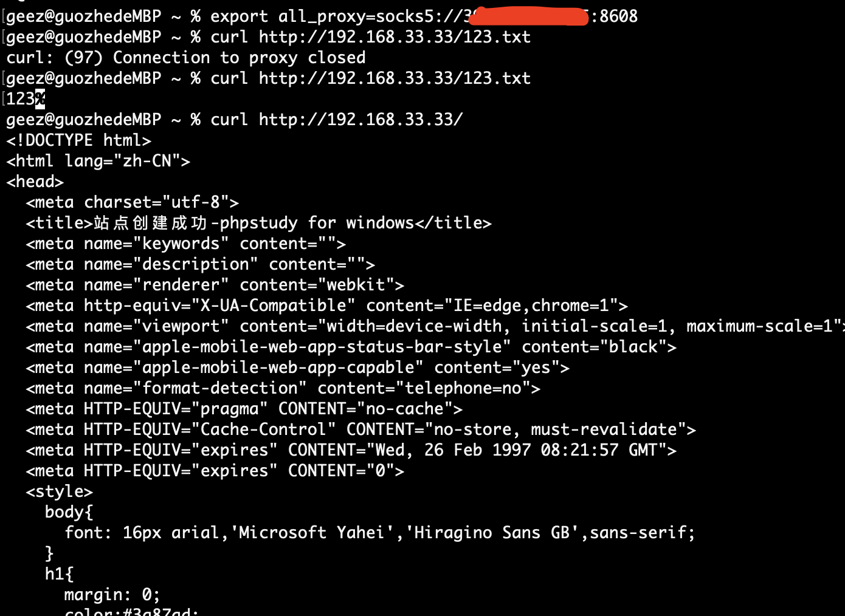Click the 'Connection to proxy closed' error line
This screenshot has width=845, height=616.
pyautogui.click(x=185, y=58)
